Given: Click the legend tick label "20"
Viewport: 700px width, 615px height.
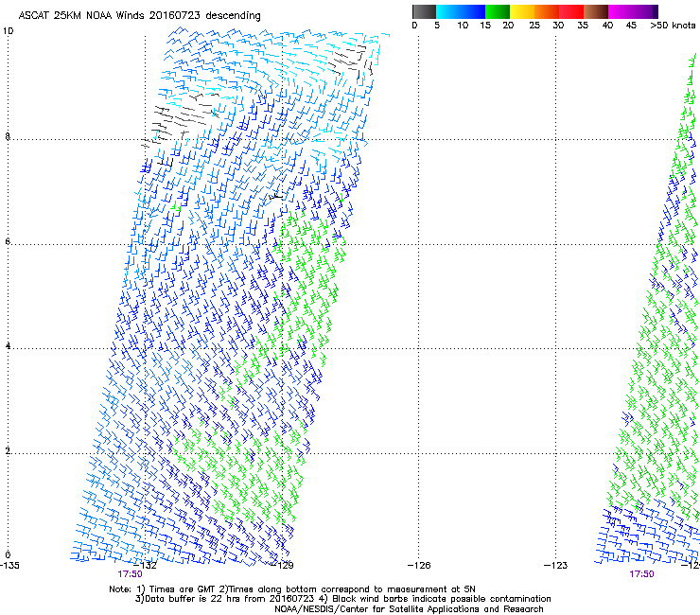Looking at the screenshot, I should (508, 26).
